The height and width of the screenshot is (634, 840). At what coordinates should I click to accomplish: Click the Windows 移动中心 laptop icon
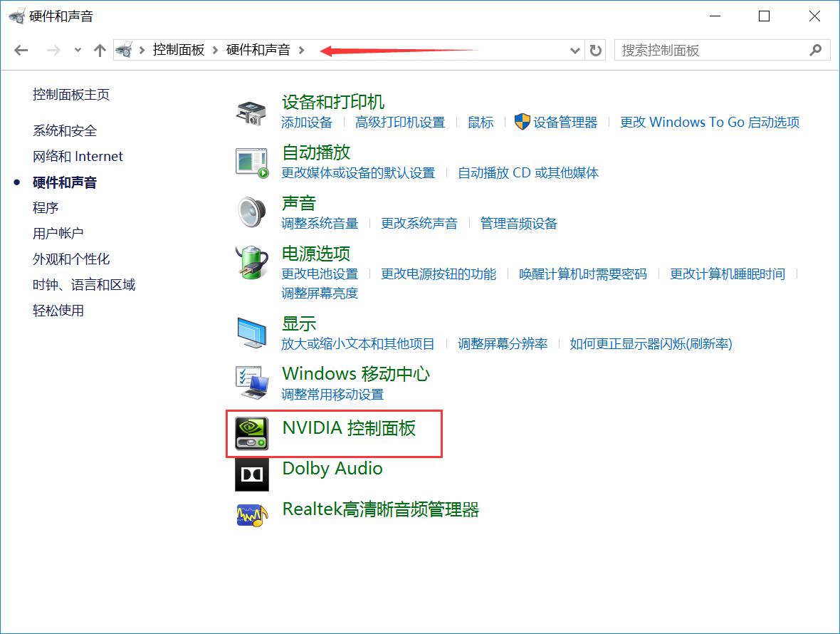(251, 383)
